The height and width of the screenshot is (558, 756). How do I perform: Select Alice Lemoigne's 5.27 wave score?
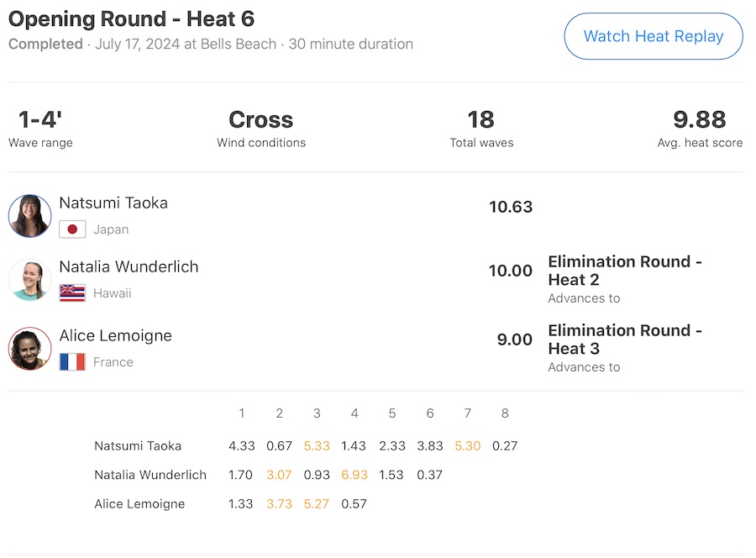coord(317,504)
